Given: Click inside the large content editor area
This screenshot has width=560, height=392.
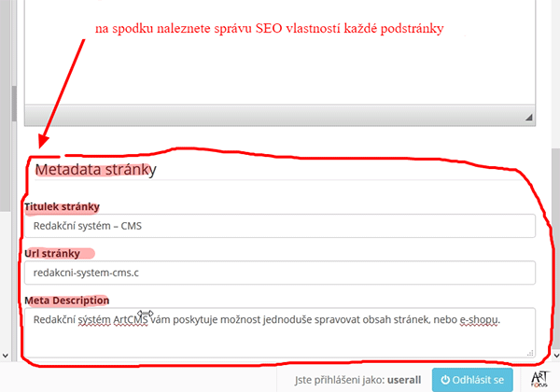Looking at the screenshot, I should point(280,51).
